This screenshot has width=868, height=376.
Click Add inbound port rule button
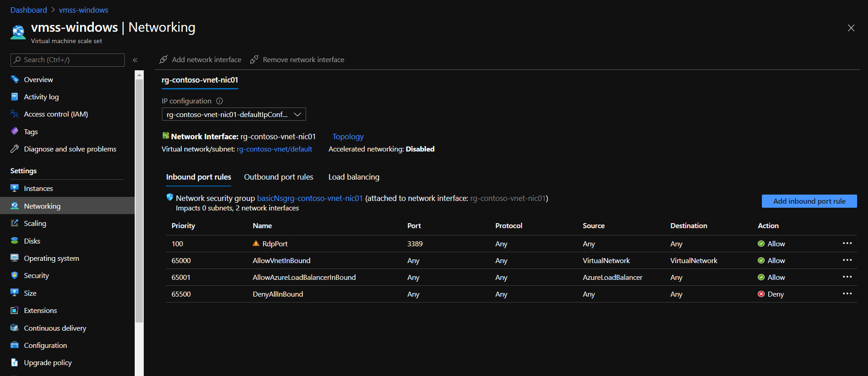point(809,201)
